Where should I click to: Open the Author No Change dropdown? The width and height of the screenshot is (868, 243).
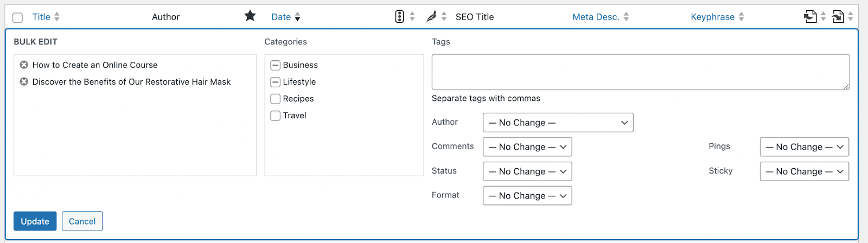558,123
